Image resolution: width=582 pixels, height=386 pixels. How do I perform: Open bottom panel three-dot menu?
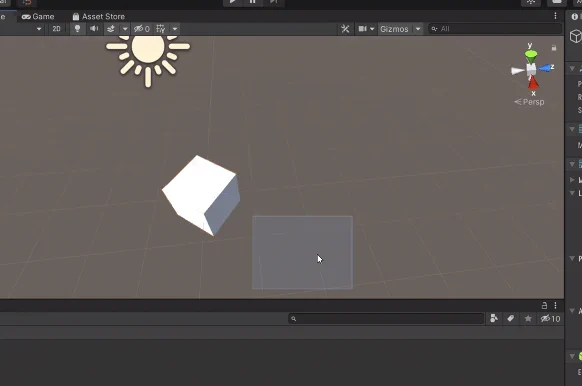pyautogui.click(x=555, y=305)
